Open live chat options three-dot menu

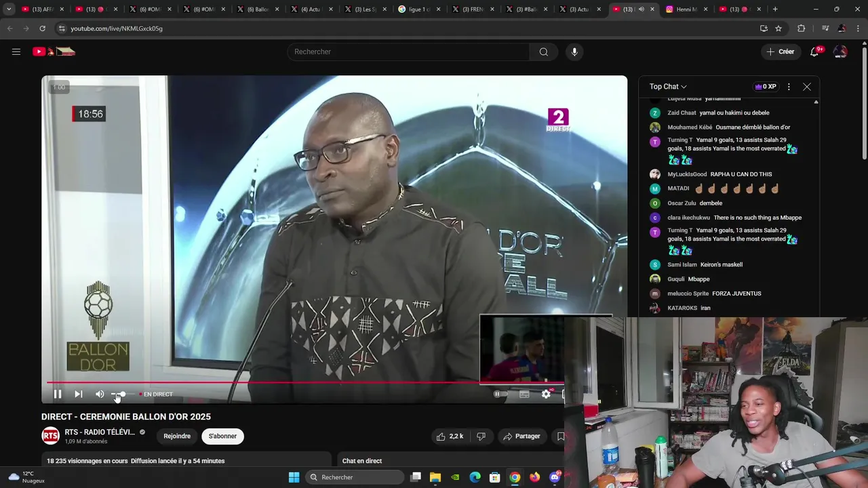pos(789,87)
